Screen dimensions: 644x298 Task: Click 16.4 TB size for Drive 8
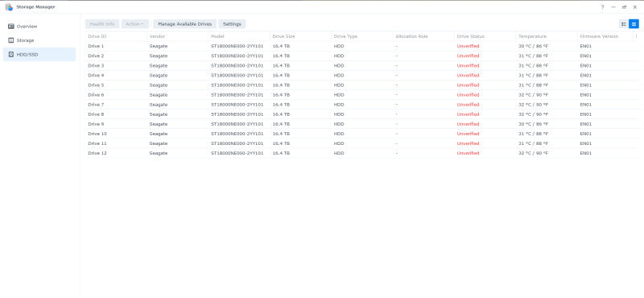pyautogui.click(x=281, y=114)
